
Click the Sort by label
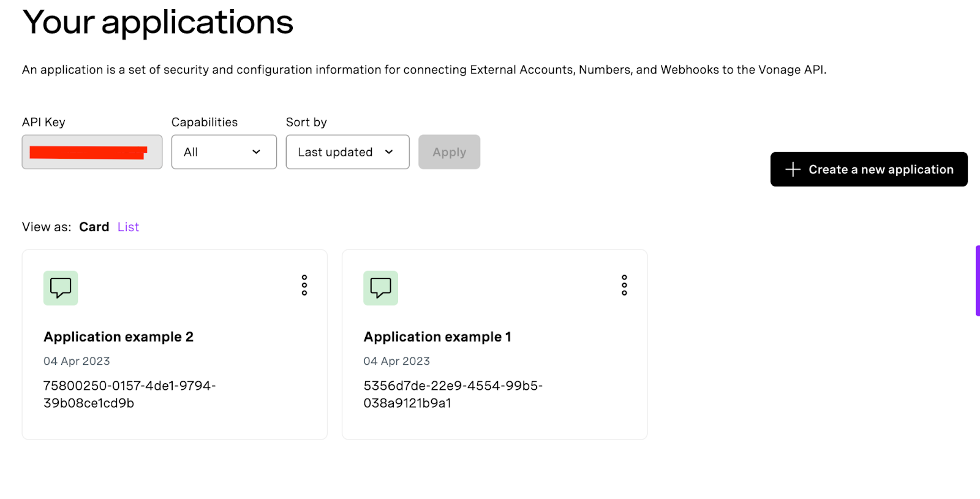[306, 122]
